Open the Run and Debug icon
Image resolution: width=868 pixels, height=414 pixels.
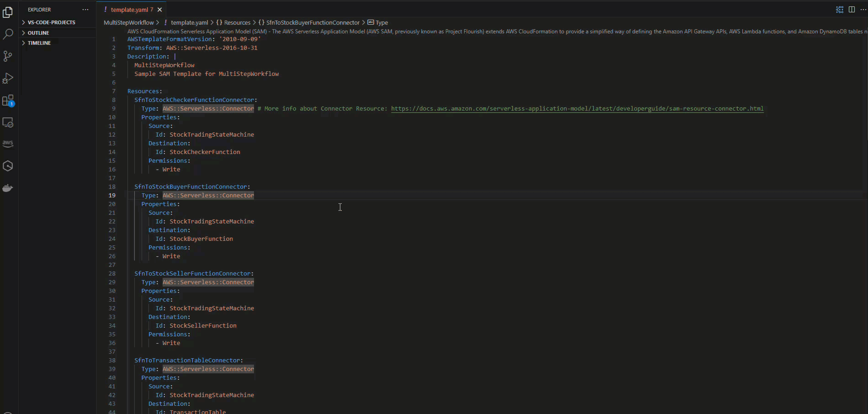pyautogui.click(x=8, y=77)
